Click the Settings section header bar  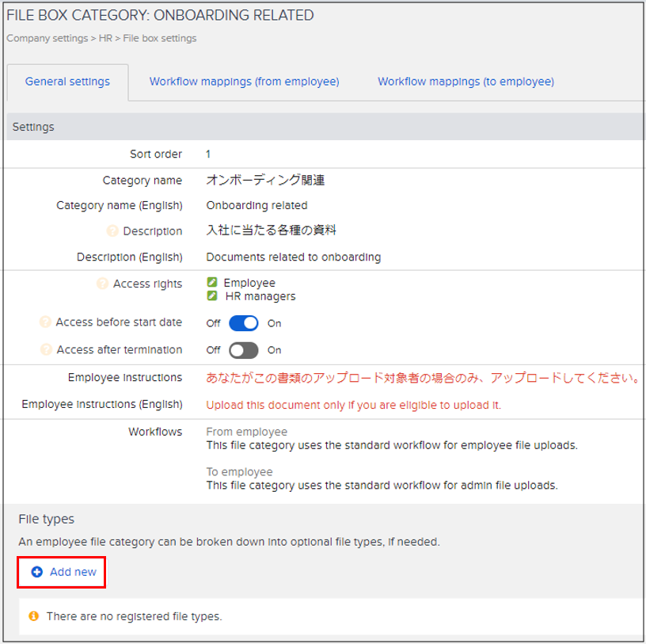(323, 127)
